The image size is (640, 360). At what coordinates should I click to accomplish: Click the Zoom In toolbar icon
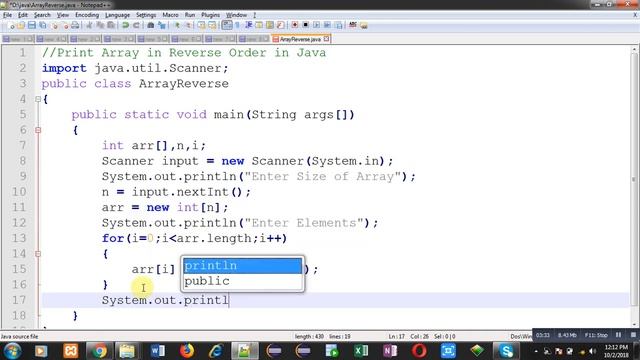pyautogui.click(x=177, y=25)
